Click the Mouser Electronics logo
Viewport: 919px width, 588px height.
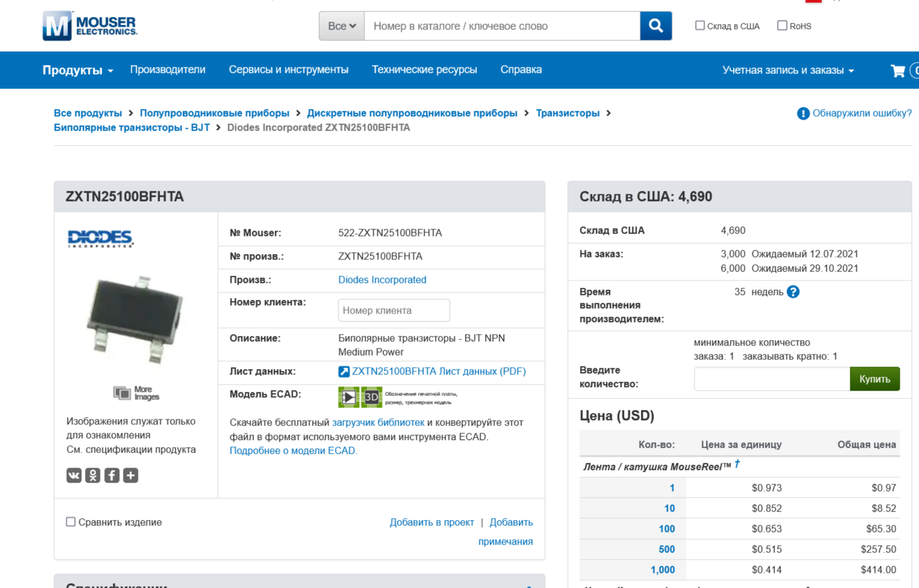click(90, 26)
